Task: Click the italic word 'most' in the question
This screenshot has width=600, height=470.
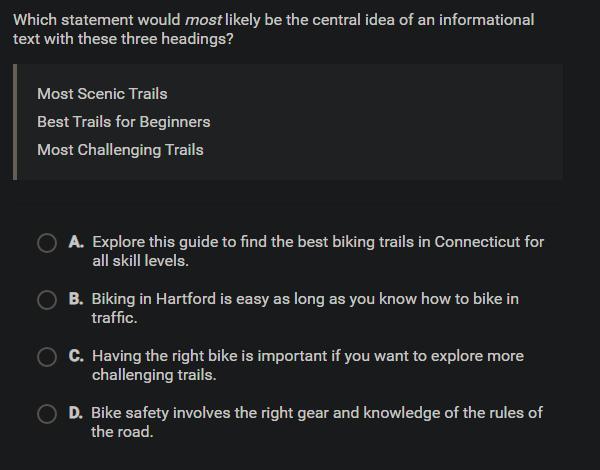Action: [x=203, y=20]
